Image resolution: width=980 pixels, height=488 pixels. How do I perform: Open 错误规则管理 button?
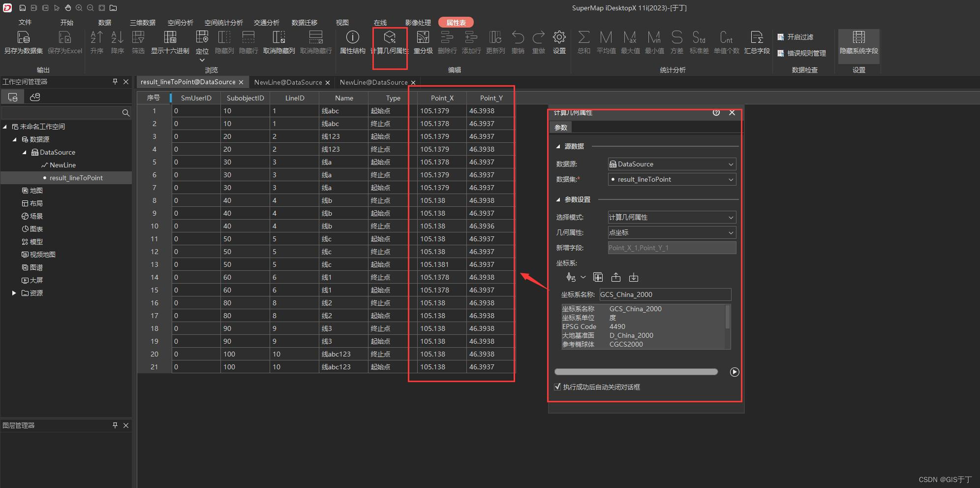click(x=801, y=53)
